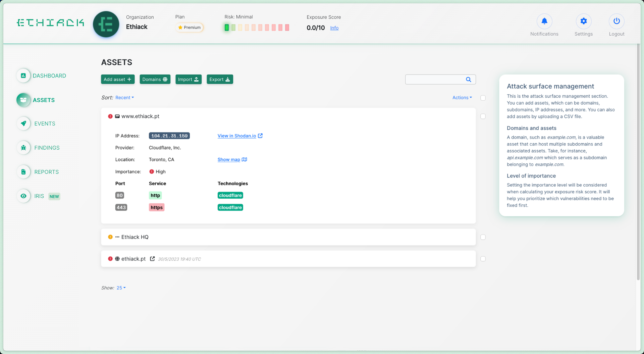Open the Sort Recent dropdown
The height and width of the screenshot is (354, 644).
(124, 98)
